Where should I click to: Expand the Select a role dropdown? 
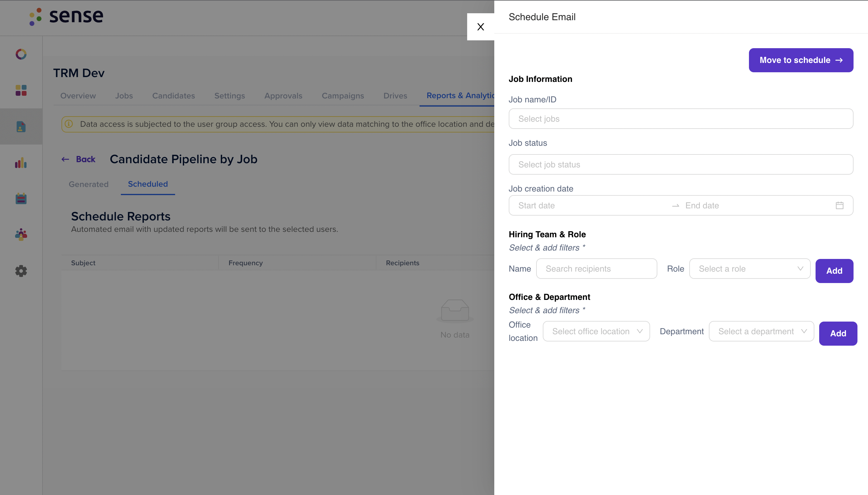(750, 269)
